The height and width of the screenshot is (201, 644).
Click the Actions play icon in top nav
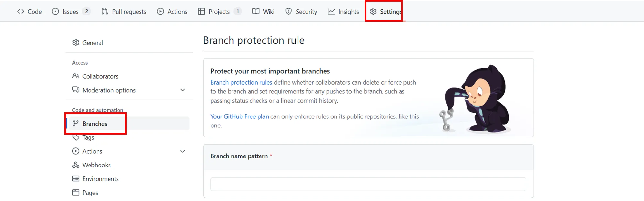point(160,12)
